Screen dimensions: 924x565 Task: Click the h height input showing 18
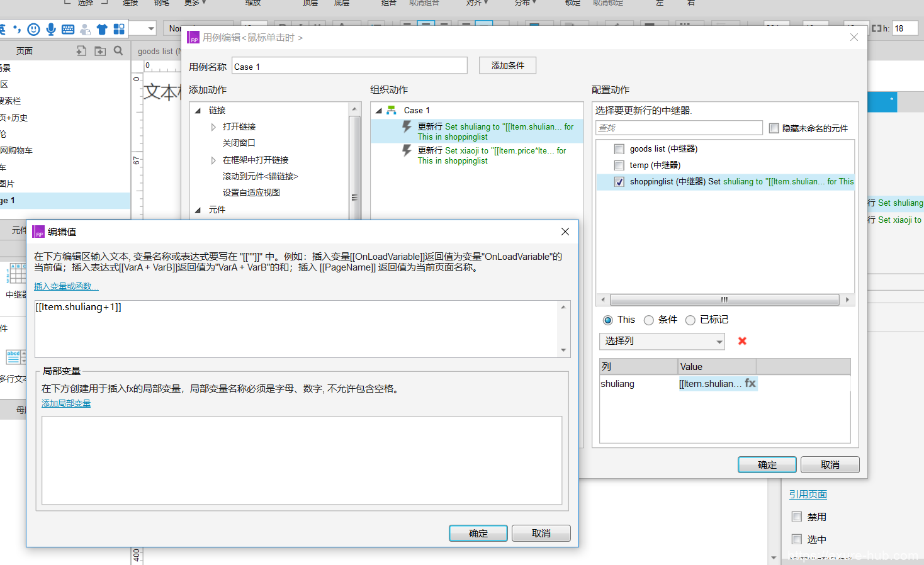(904, 28)
